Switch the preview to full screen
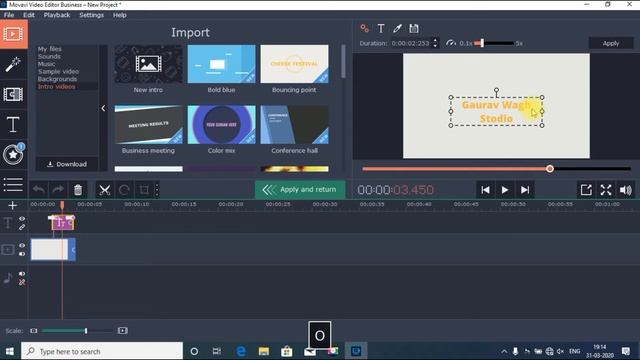This screenshot has height=360, width=640. [606, 190]
